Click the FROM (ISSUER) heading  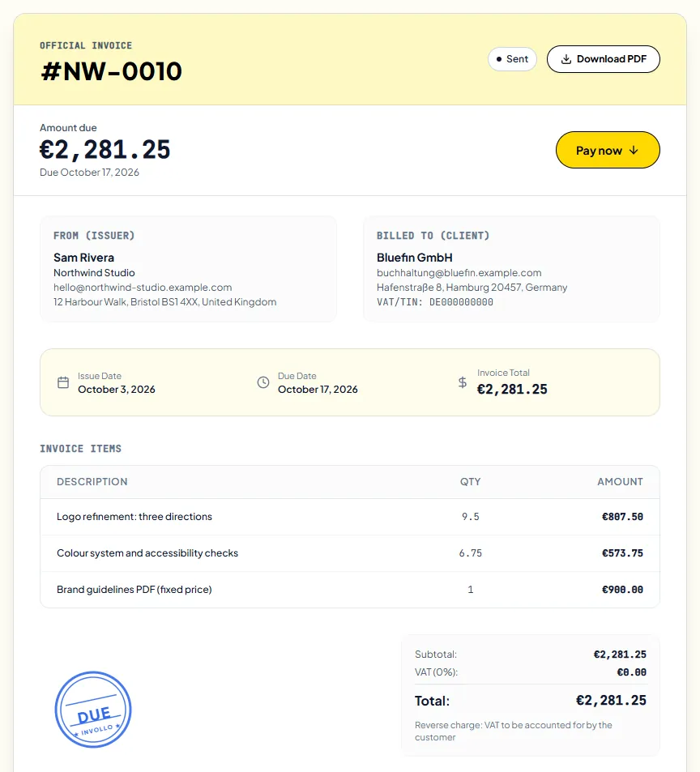pyautogui.click(x=94, y=236)
